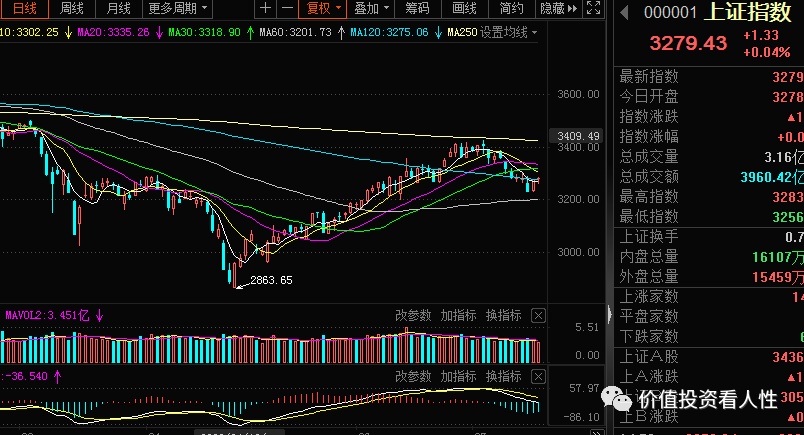This screenshot has height=435, width=804.
Task: Click the 3409.49 price axis label
Action: pyautogui.click(x=578, y=136)
